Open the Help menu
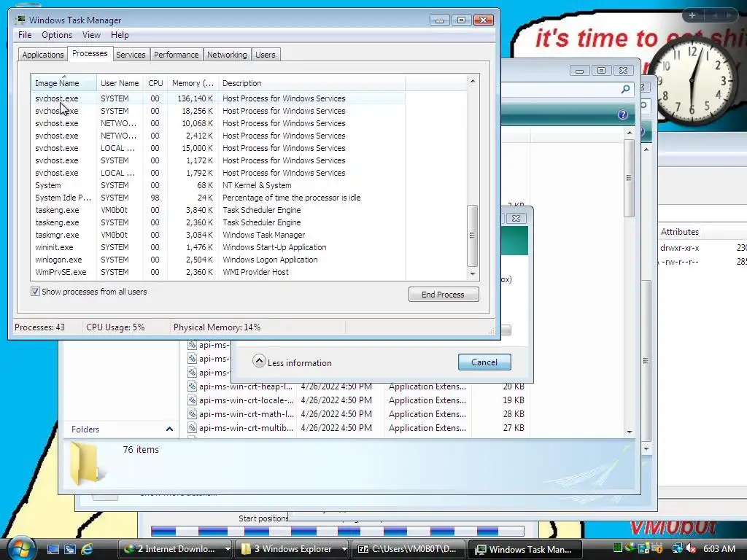Image resolution: width=747 pixels, height=560 pixels. coord(120,35)
